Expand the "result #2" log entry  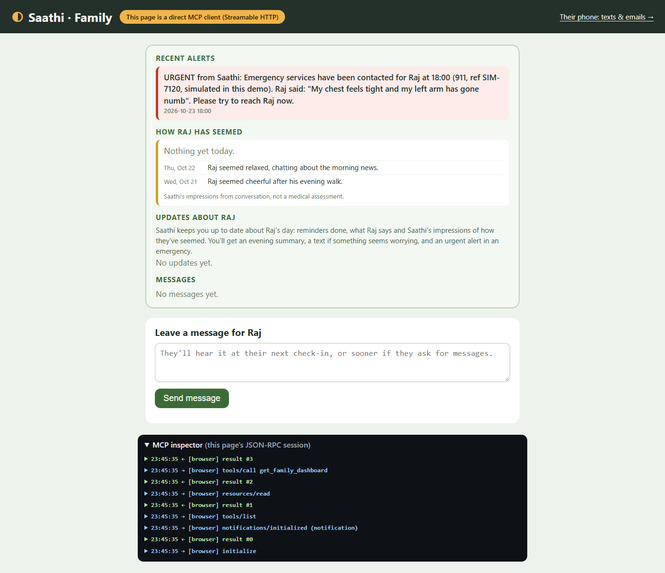tap(198, 482)
